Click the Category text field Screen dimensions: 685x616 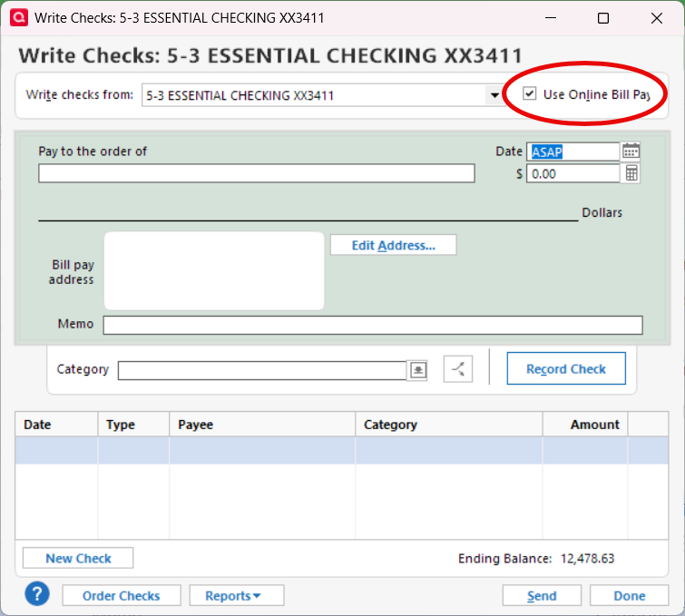pos(262,370)
